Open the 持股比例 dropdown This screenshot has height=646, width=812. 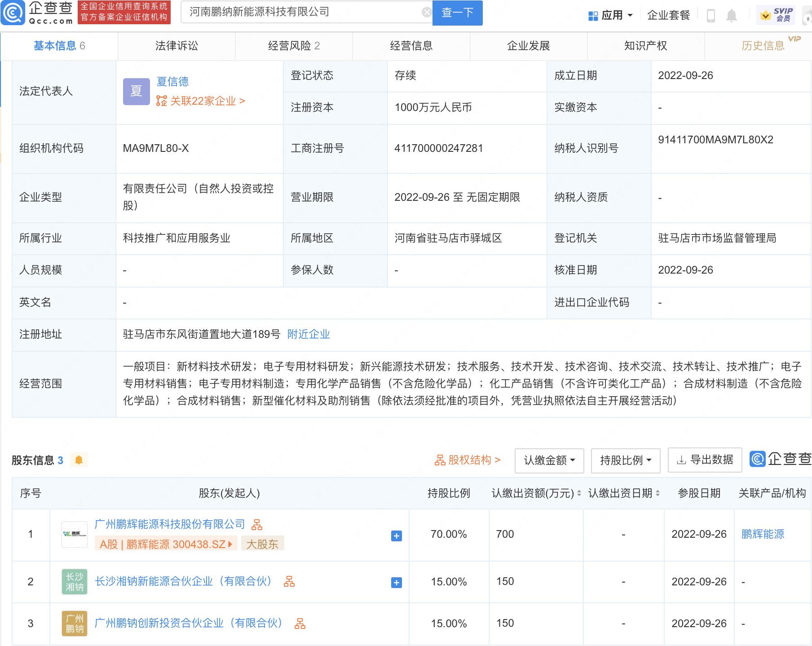[625, 460]
